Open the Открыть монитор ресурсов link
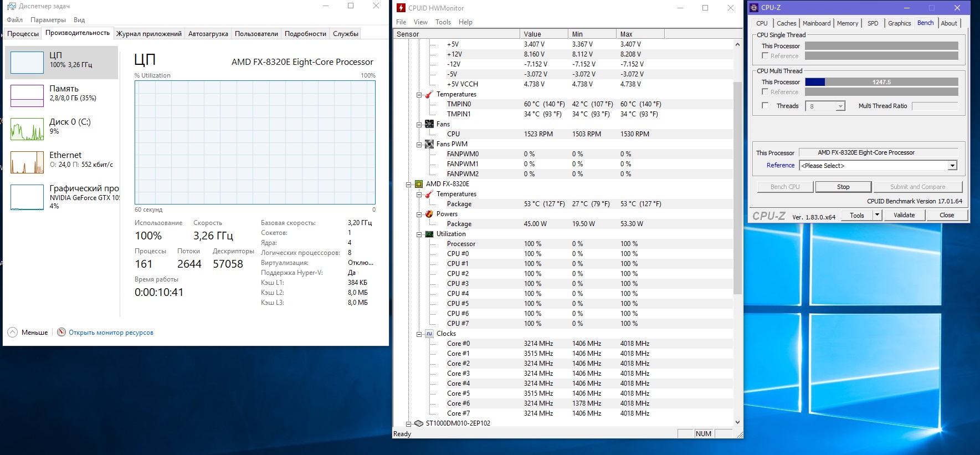Viewport: 980px width, 455px height. pyautogui.click(x=111, y=333)
